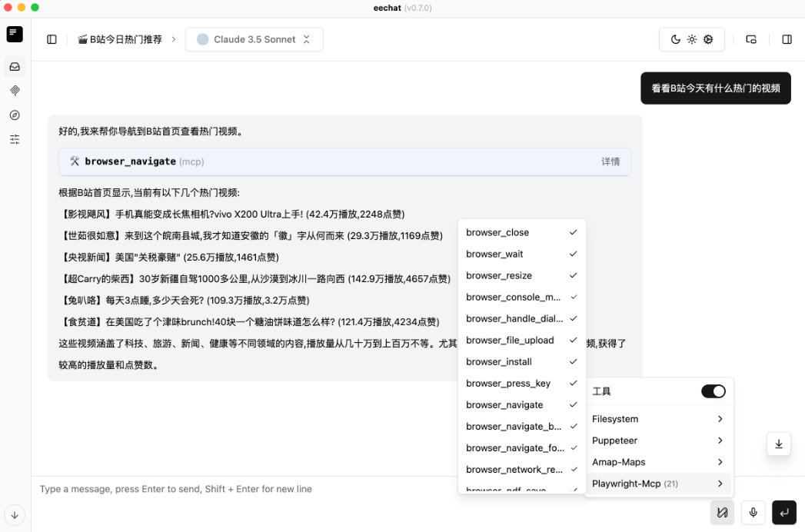Select browser_navigate in tools list

pyautogui.click(x=521, y=405)
